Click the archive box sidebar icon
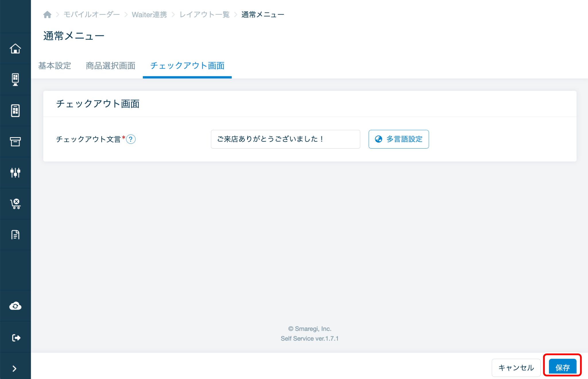 tap(15, 141)
